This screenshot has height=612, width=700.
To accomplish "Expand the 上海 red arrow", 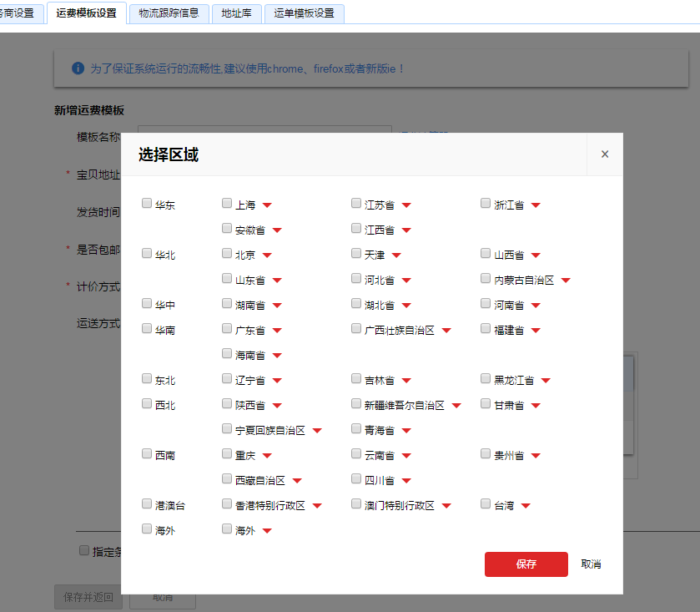I will pyautogui.click(x=267, y=205).
